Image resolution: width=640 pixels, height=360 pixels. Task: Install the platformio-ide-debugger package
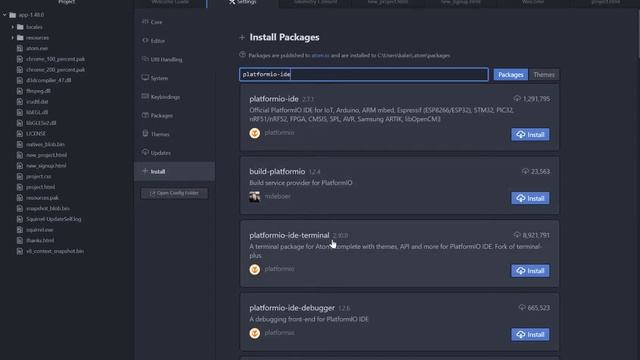(530, 334)
